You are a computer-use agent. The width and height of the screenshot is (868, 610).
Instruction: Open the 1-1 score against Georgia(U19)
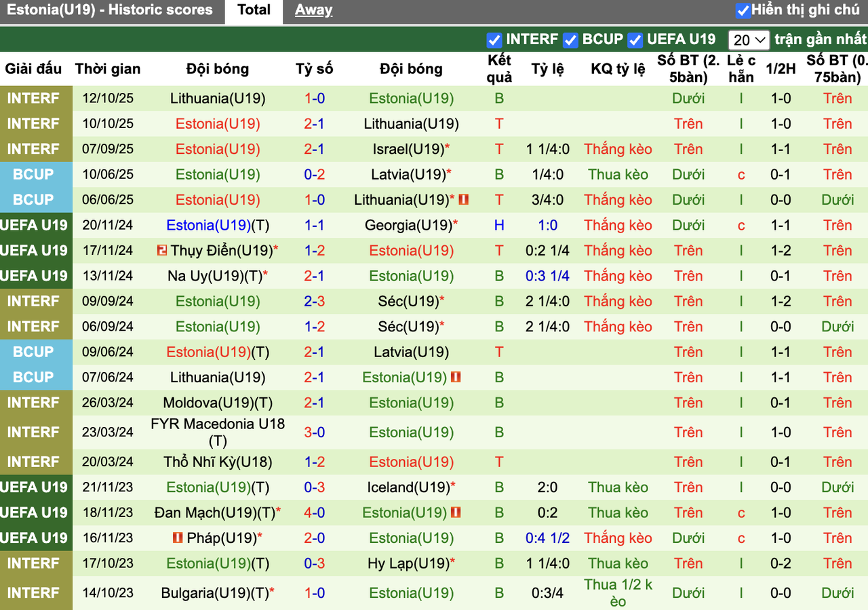pos(315,226)
